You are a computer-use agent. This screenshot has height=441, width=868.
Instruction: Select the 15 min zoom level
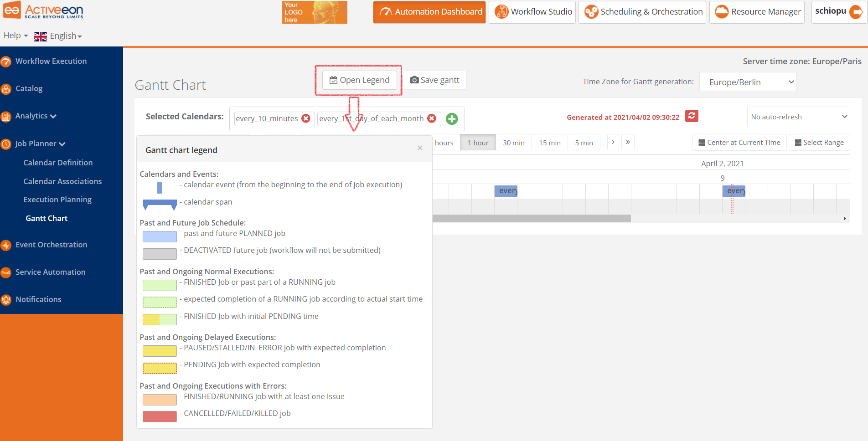(x=550, y=143)
